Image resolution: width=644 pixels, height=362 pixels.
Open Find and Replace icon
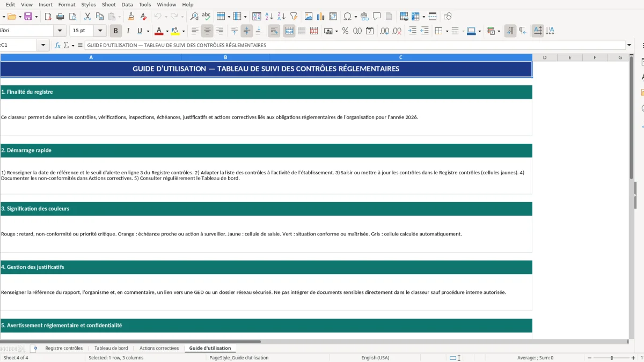[194, 17]
